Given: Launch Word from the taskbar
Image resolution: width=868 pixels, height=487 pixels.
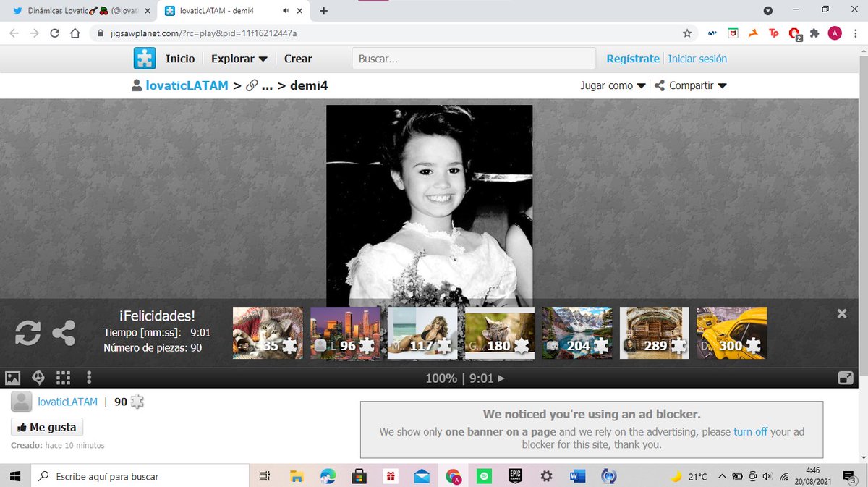Looking at the screenshot, I should 577,476.
